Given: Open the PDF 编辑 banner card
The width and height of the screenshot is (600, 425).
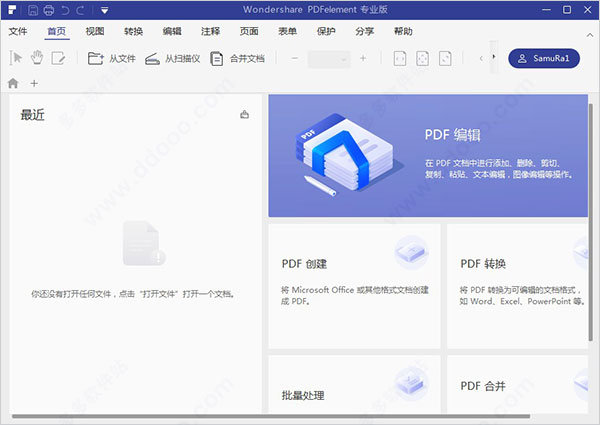Looking at the screenshot, I should pos(428,156).
